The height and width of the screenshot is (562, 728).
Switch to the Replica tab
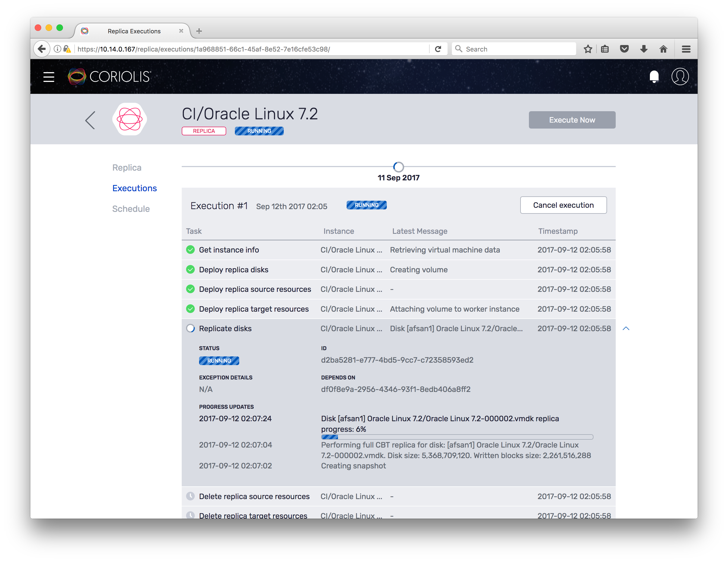pyautogui.click(x=127, y=168)
